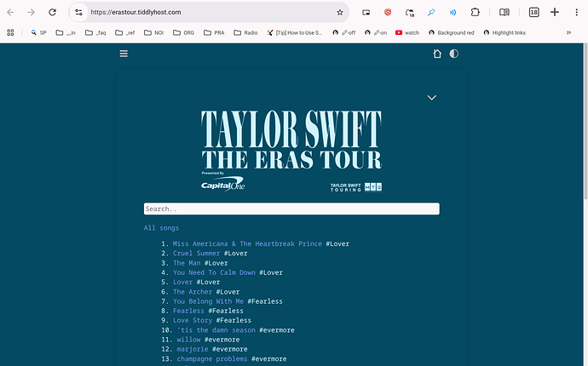Viewport: 588px width, 366px height.
Task: Open the reading mode book icon
Action: pos(504,13)
